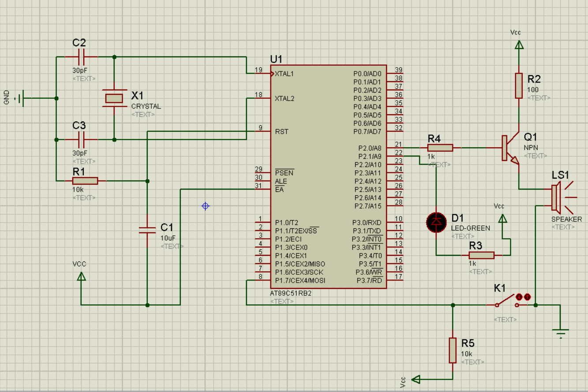Select resistor R1 10k
The width and height of the screenshot is (588, 392).
pyautogui.click(x=85, y=180)
